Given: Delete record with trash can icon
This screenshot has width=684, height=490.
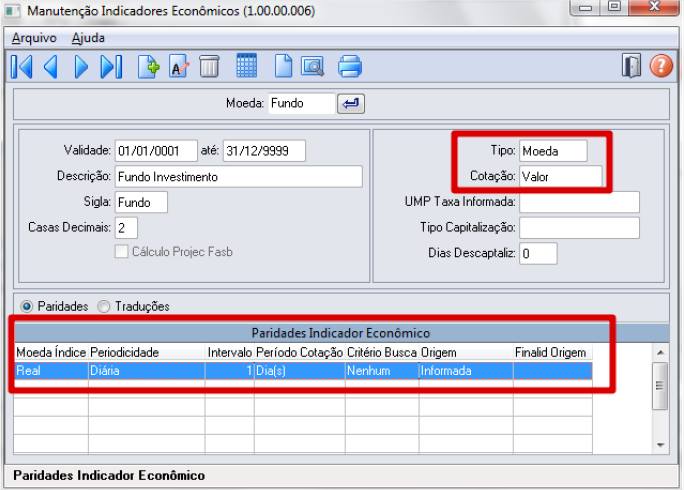Looking at the screenshot, I should (x=209, y=67).
